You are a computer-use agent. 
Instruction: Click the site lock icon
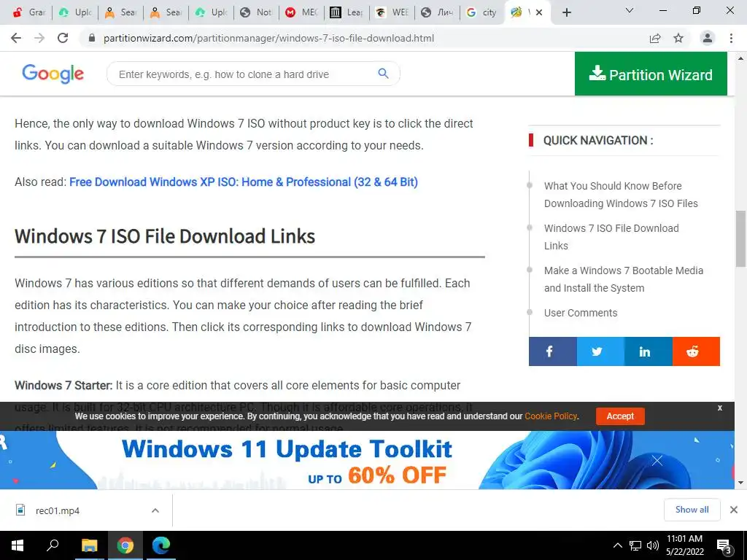[x=92, y=38]
